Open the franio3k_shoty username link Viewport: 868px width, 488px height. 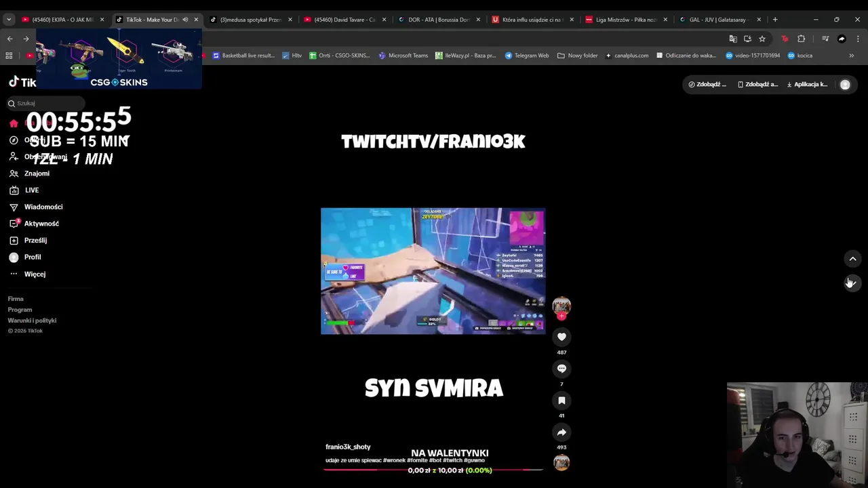(348, 447)
